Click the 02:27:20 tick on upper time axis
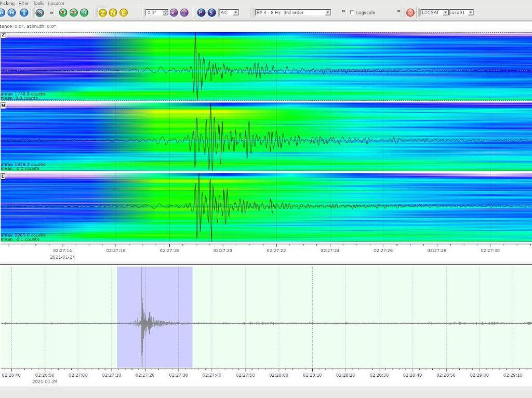 [x=222, y=250]
